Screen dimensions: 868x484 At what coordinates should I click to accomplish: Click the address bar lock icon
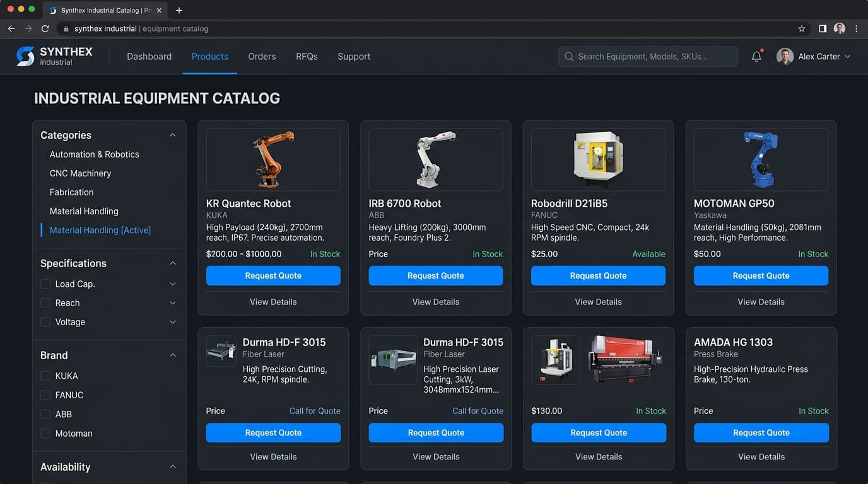point(66,28)
